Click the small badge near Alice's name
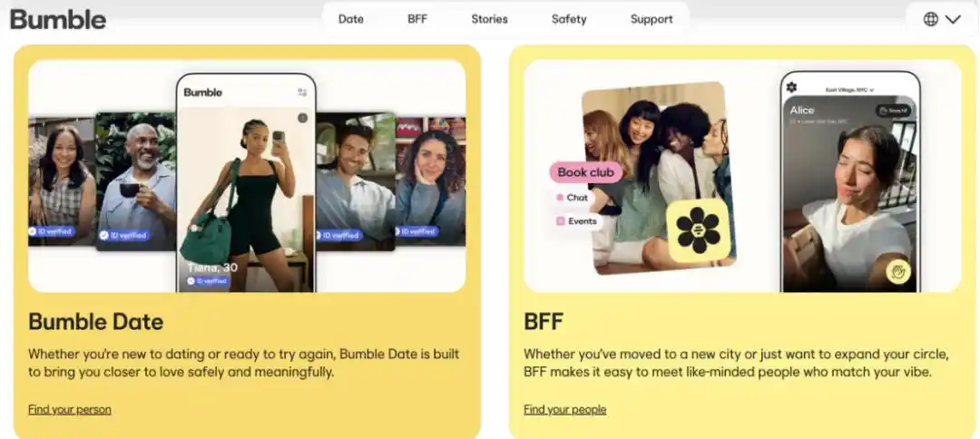Image resolution: width=980 pixels, height=439 pixels. point(893,111)
